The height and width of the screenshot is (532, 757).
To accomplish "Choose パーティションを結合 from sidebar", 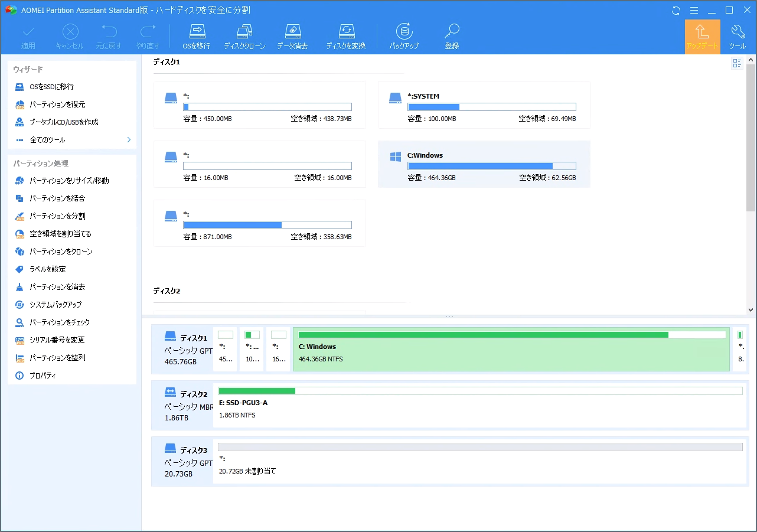I will (x=57, y=198).
